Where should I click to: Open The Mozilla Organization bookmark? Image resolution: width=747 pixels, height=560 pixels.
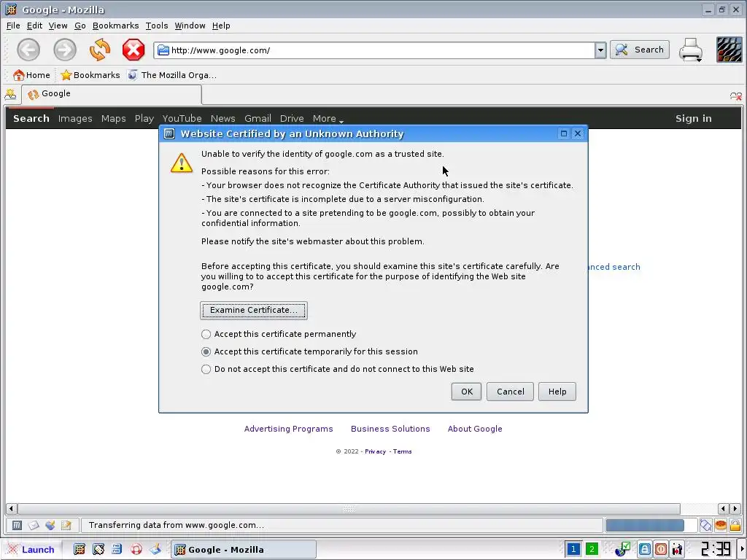pos(172,75)
